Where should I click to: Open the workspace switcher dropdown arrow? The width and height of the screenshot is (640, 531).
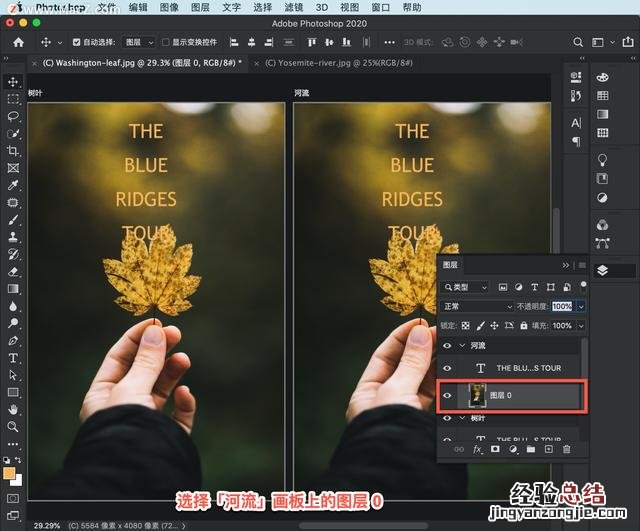point(612,42)
